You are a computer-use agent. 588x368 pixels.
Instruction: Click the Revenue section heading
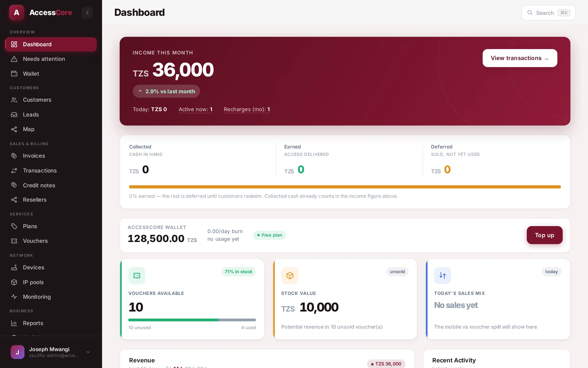(x=142, y=360)
